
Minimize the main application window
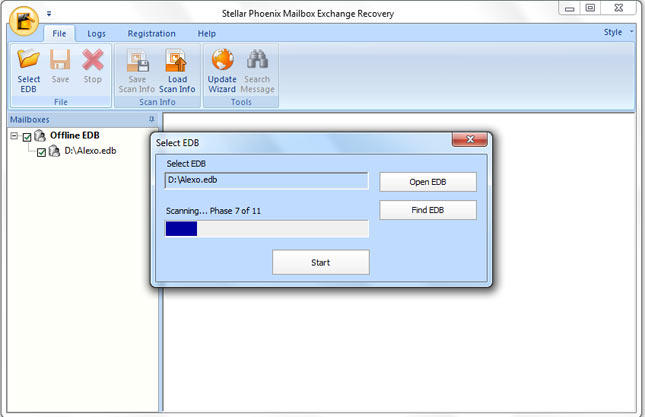click(569, 8)
